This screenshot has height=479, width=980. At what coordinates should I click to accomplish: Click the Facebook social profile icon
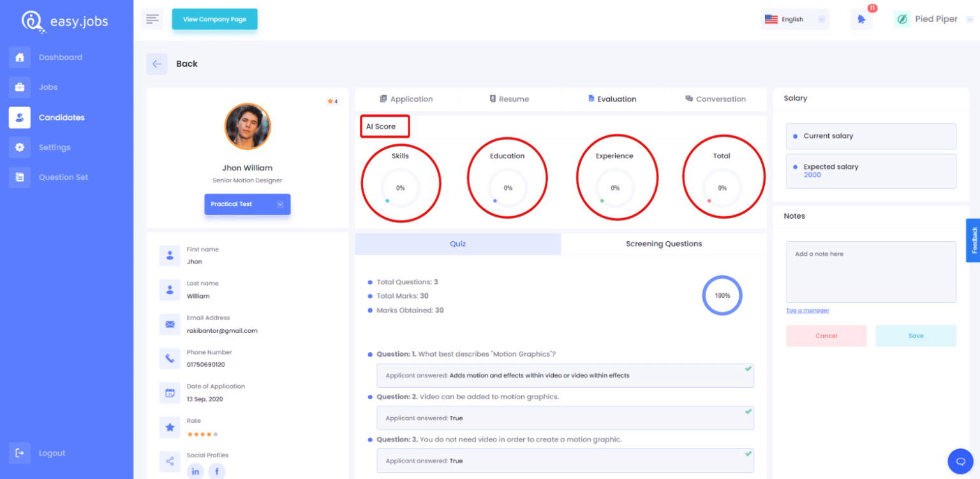(x=217, y=471)
